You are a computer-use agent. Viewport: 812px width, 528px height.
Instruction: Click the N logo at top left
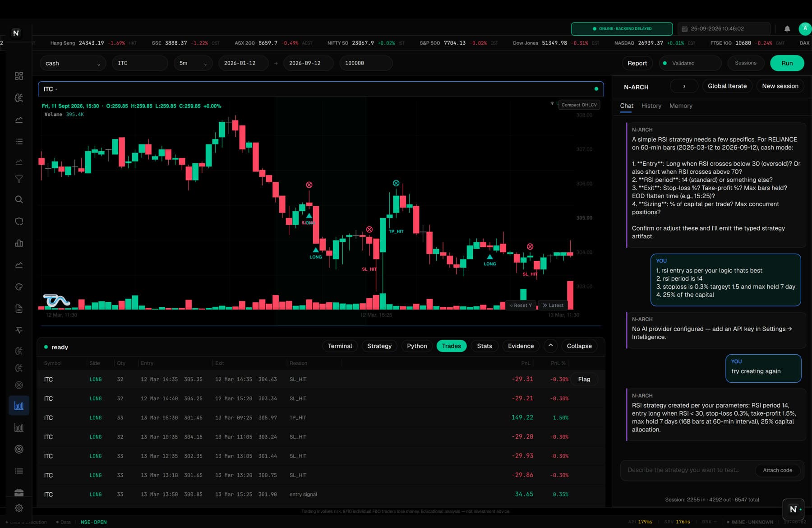[x=16, y=33]
